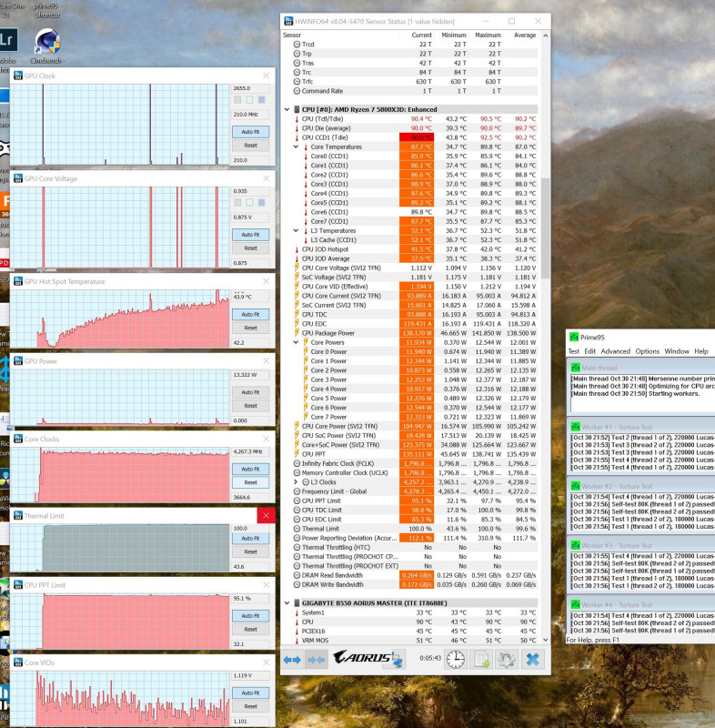Select the VRM MOS temperature row
Screen dimensions: 715x728
410,641
